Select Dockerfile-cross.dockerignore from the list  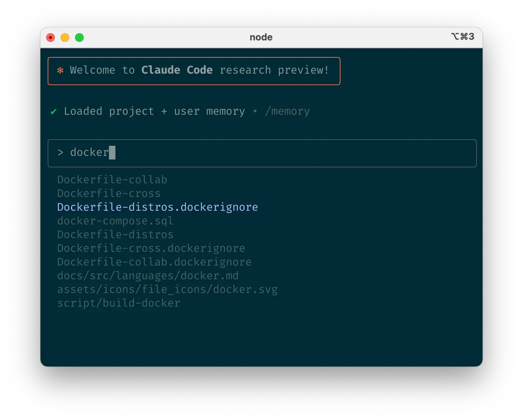[x=151, y=248]
